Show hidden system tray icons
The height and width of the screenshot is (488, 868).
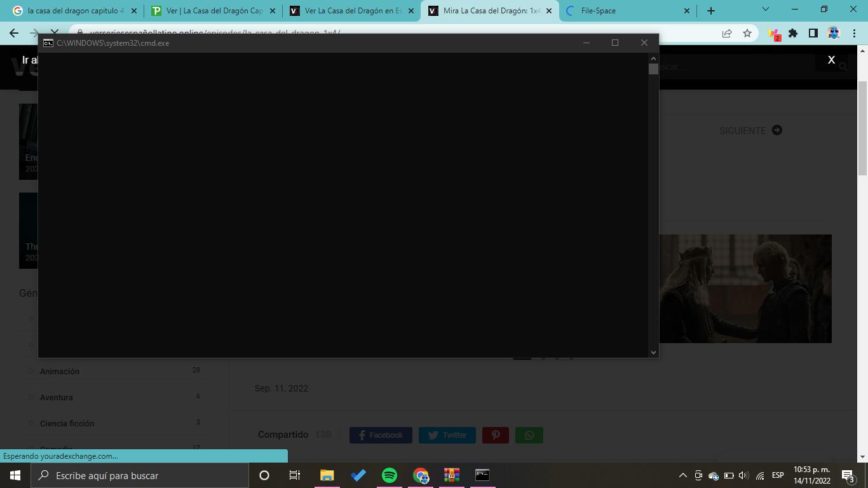coord(682,475)
